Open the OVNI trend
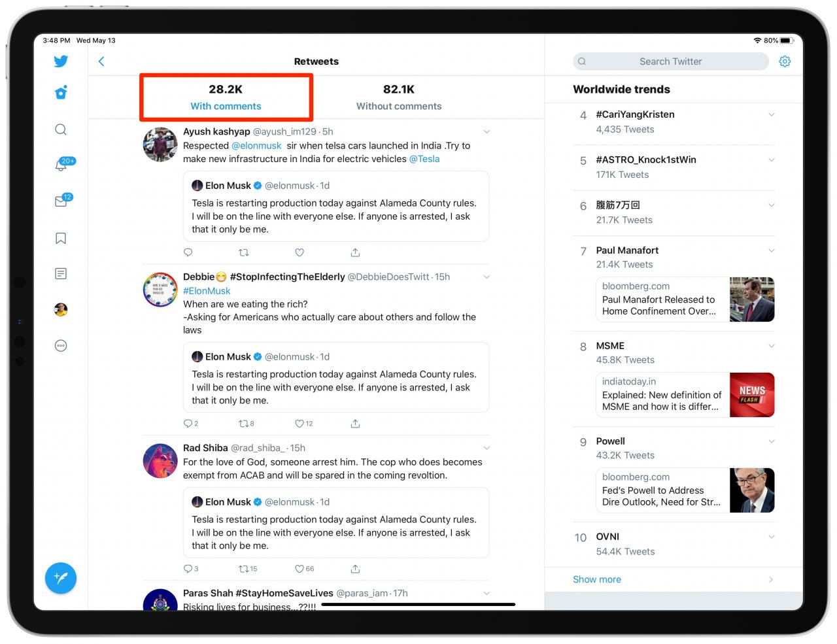 coord(674,544)
